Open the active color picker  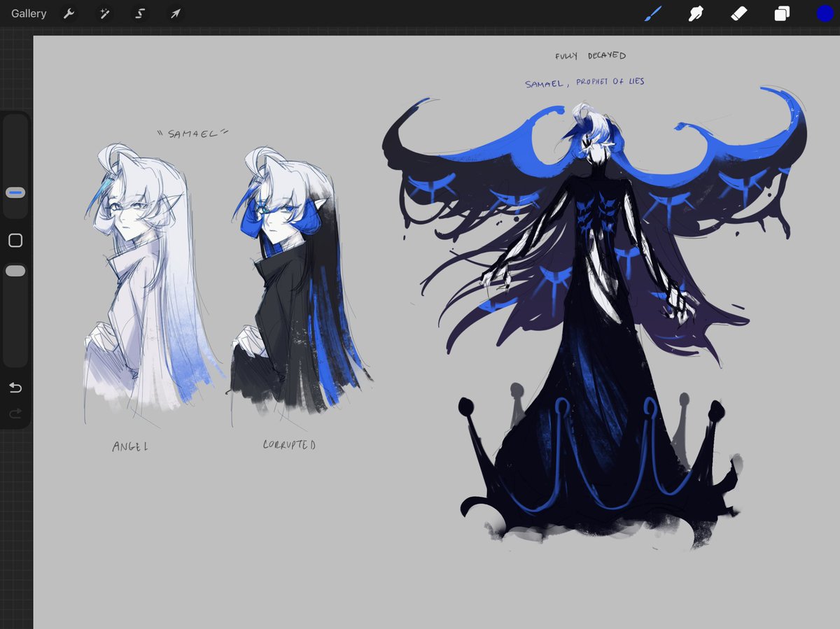825,13
